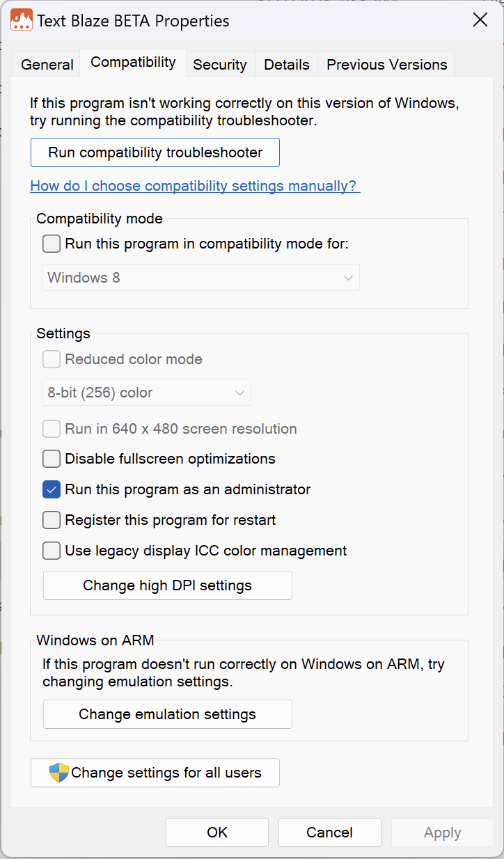Run compatibility troubleshooter
This screenshot has width=504, height=859.
tap(155, 152)
